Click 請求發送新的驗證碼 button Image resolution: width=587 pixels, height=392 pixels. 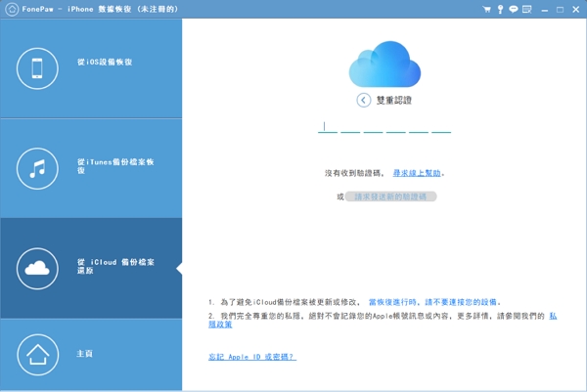(x=390, y=196)
